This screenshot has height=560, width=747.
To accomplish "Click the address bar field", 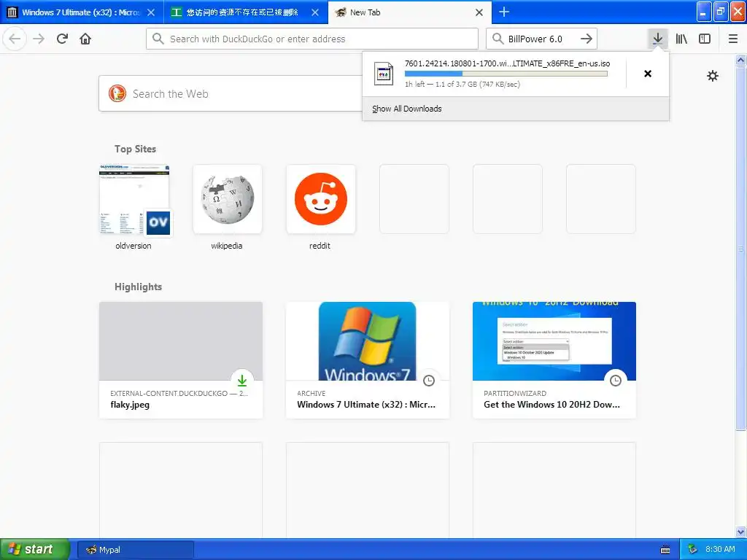I will 312,39.
